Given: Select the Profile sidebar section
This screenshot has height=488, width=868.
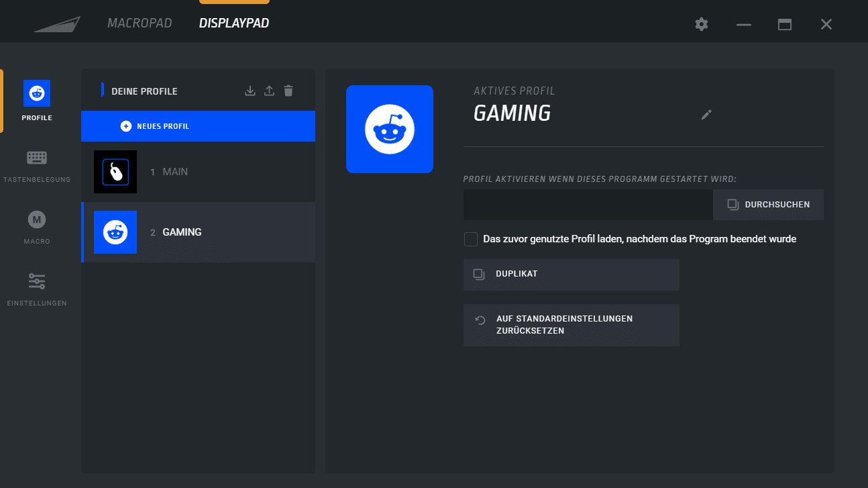Looking at the screenshot, I should pyautogui.click(x=37, y=101).
